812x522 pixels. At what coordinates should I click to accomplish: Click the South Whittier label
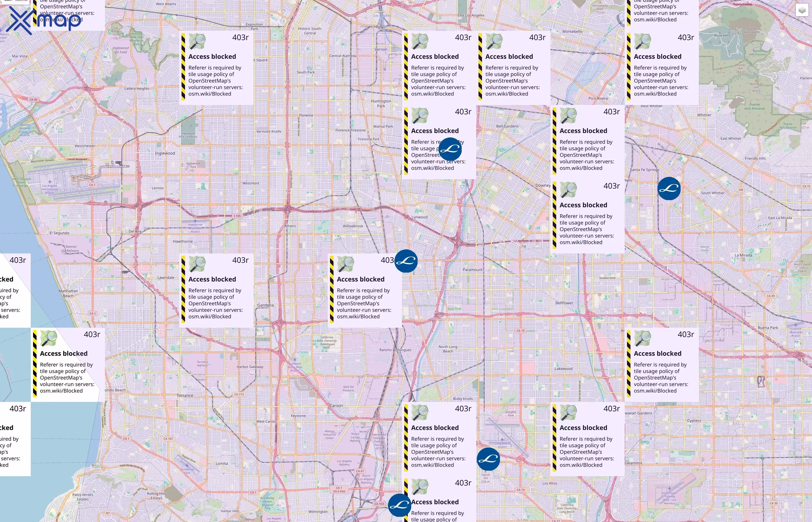click(713, 193)
